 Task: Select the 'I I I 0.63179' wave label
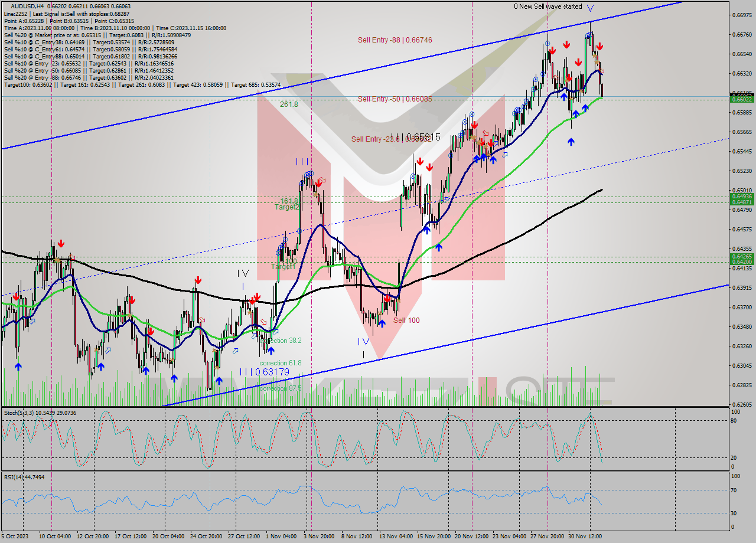pos(265,372)
